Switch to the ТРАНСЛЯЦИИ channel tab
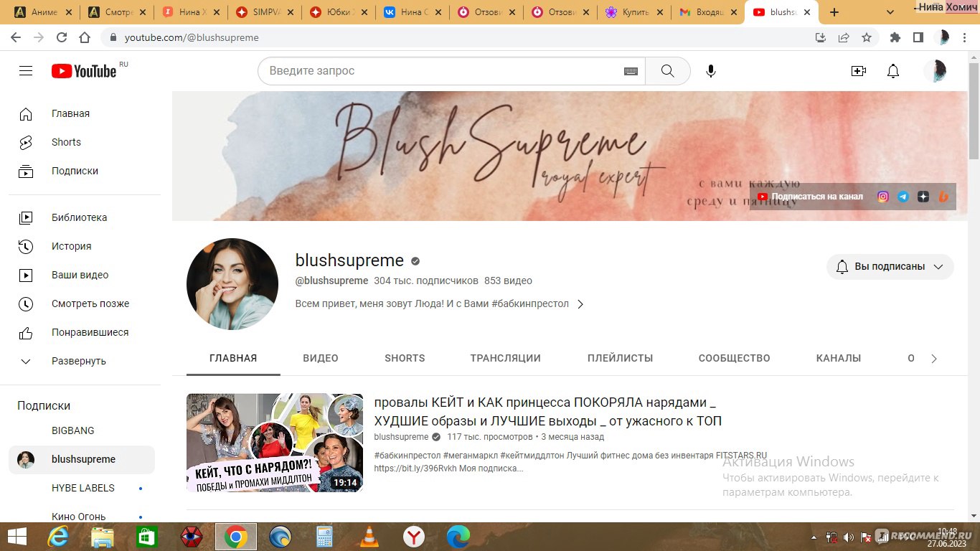The width and height of the screenshot is (980, 551). click(x=506, y=358)
